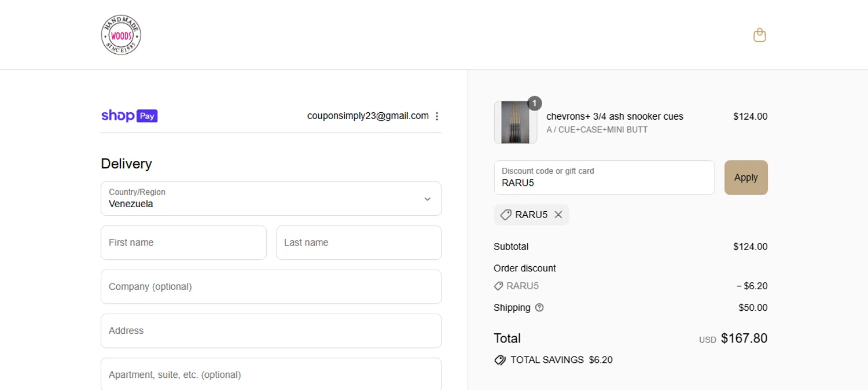868x390 pixels.
Task: Click the Address input field
Action: pyautogui.click(x=271, y=330)
